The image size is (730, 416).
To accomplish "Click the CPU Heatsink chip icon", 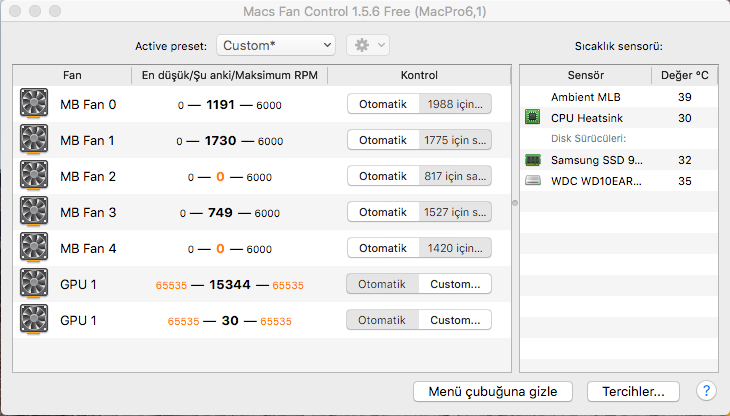I will pyautogui.click(x=533, y=118).
